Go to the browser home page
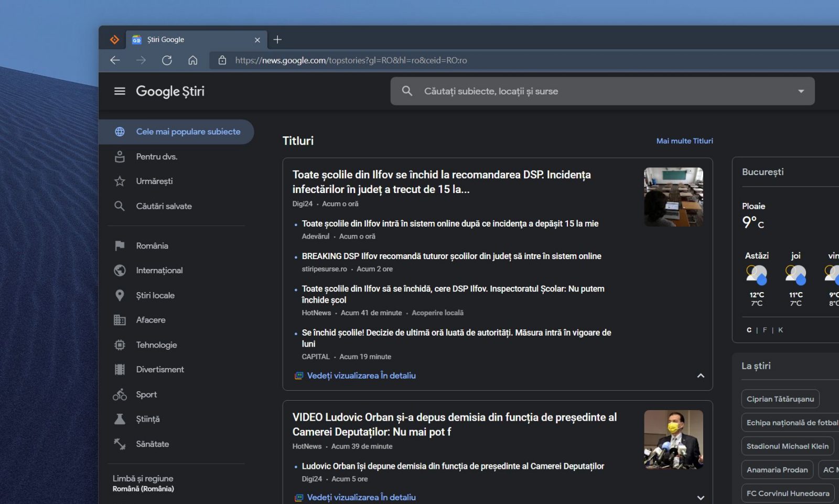839x504 pixels. [193, 60]
